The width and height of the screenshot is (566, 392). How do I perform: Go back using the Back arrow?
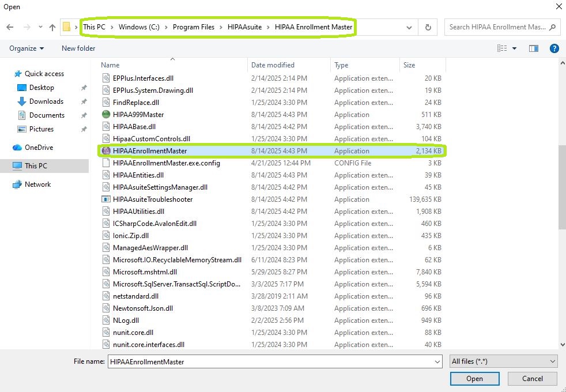pos(10,27)
